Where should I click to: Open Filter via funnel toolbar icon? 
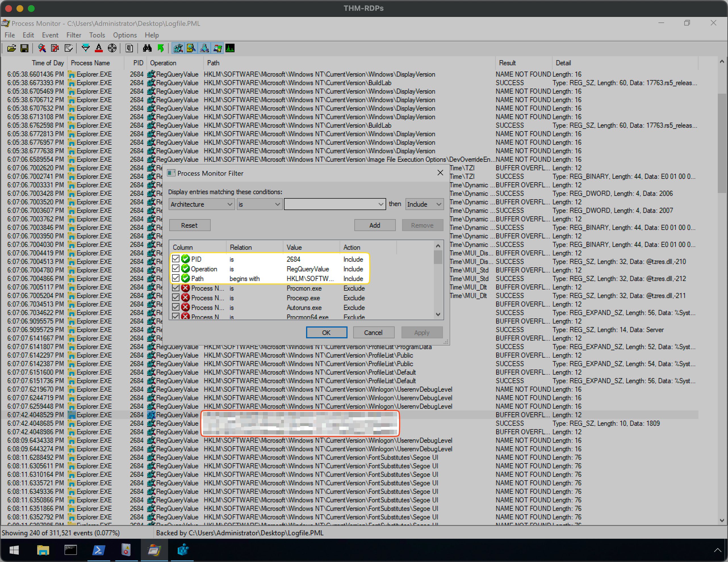click(x=86, y=48)
